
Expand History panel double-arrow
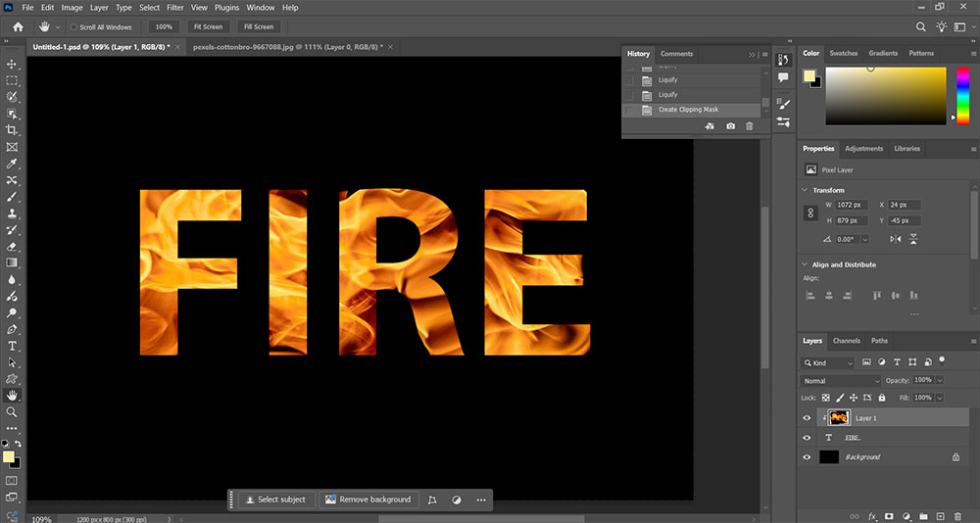pos(752,55)
